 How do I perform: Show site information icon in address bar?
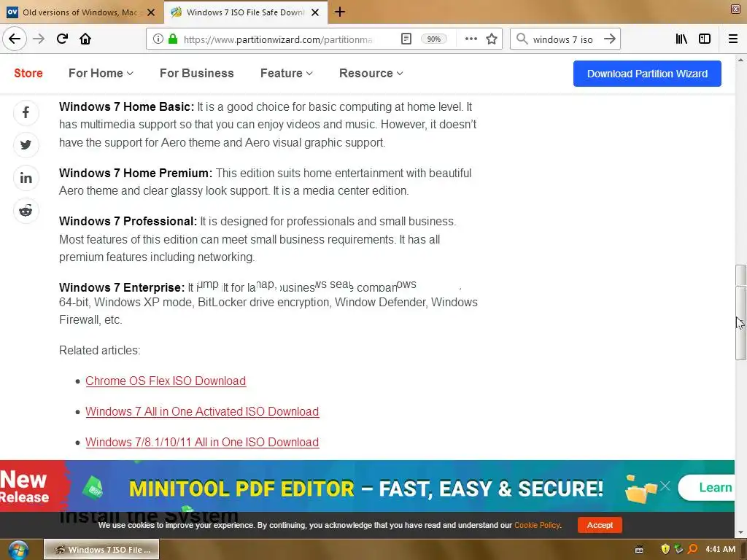pos(158,39)
